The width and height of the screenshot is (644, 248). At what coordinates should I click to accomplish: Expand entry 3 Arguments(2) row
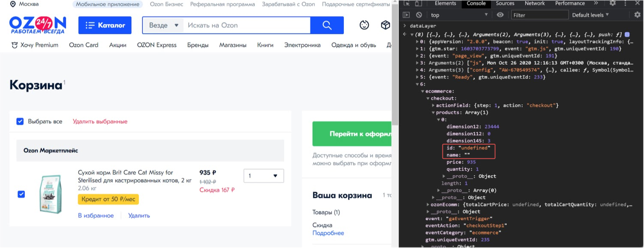point(418,63)
